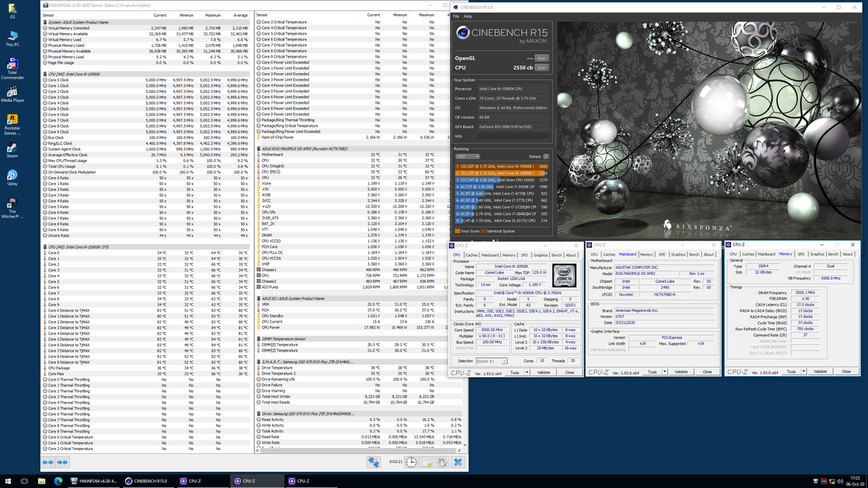
Task: Click the Cinebench R15 logo
Action: pyautogui.click(x=501, y=34)
